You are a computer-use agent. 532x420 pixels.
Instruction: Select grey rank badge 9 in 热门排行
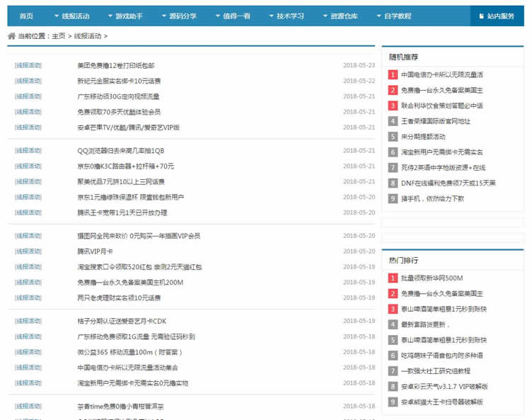393,402
